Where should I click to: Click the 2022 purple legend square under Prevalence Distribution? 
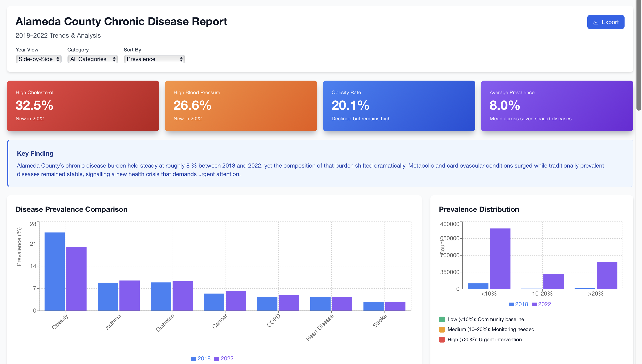[x=534, y=304]
